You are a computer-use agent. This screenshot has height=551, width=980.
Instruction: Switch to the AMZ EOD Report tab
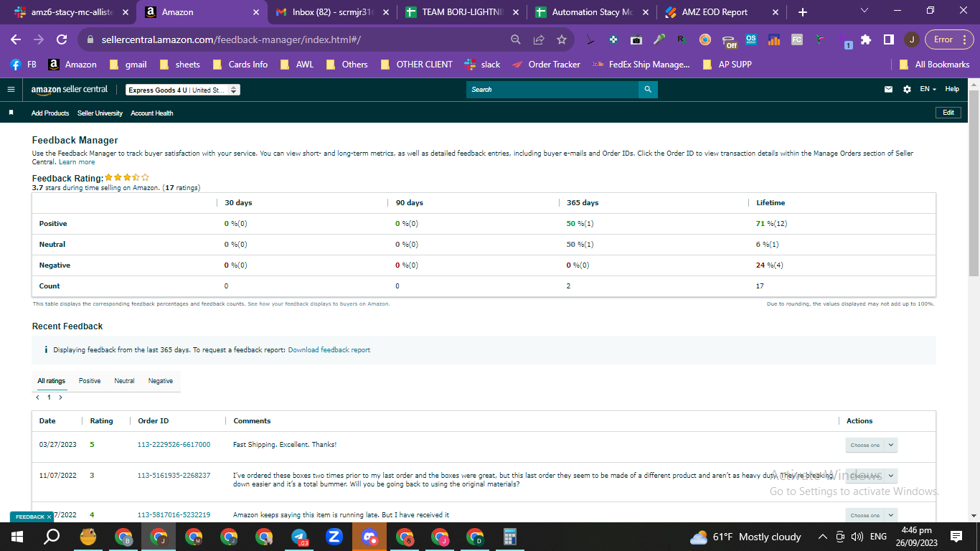[x=721, y=12]
